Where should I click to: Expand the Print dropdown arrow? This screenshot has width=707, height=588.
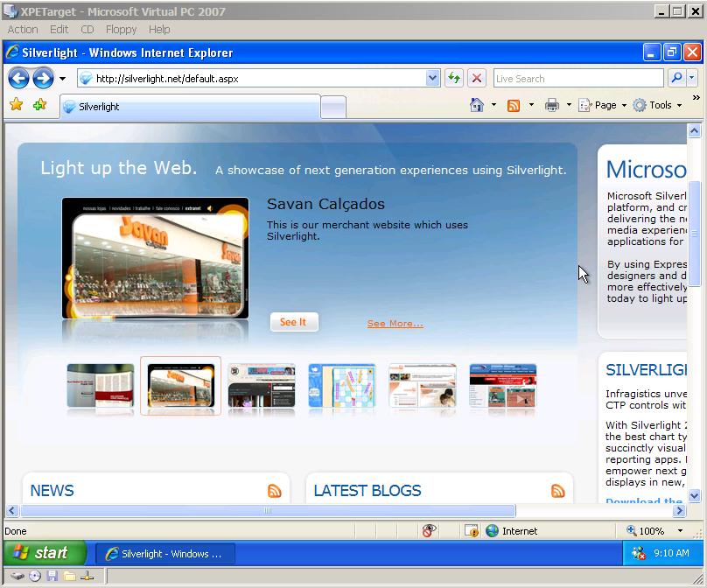click(569, 105)
